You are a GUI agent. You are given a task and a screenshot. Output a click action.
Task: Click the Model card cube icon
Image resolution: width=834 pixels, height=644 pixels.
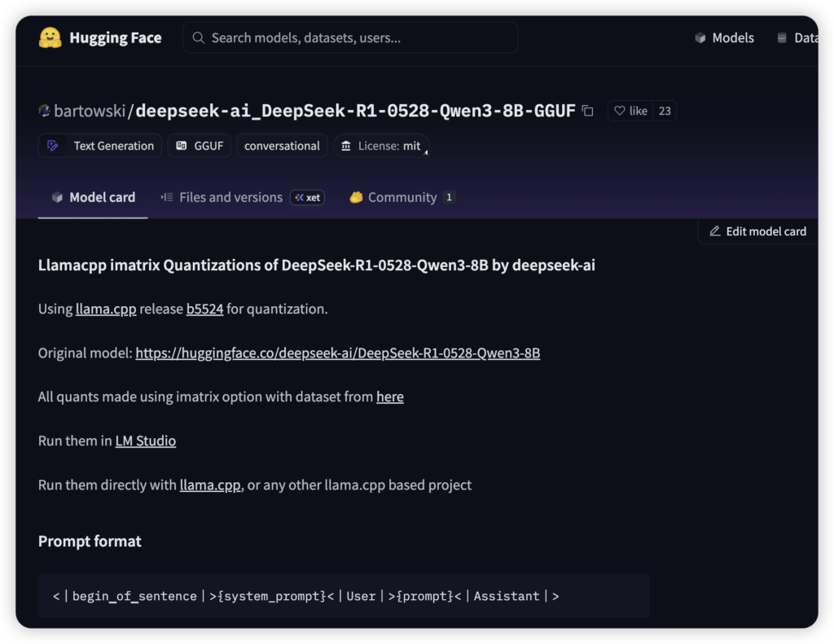click(57, 197)
